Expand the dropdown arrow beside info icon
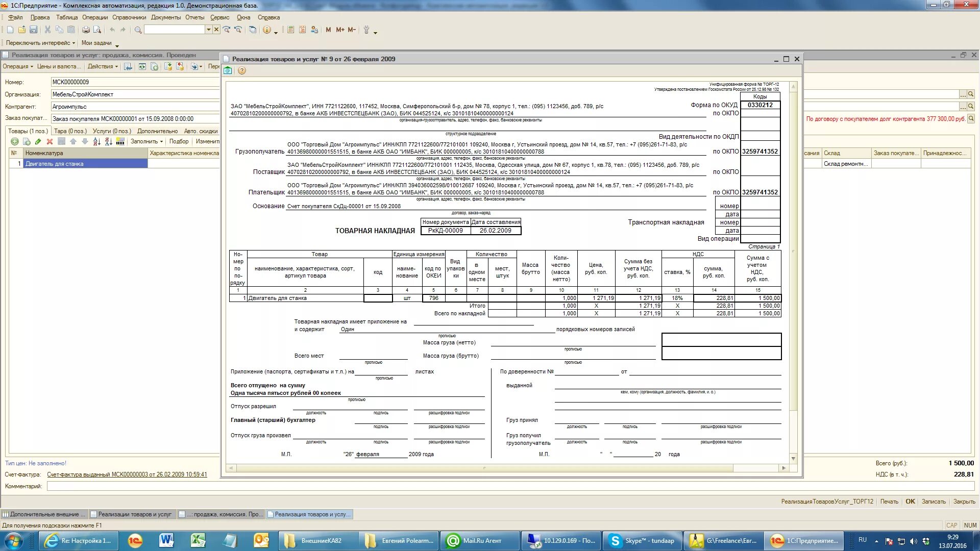 click(x=276, y=32)
